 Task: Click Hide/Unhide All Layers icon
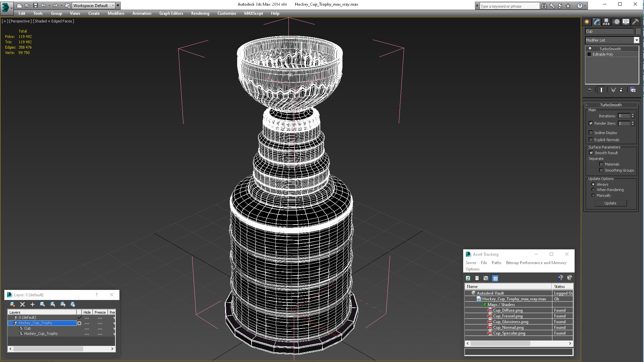[x=63, y=304]
